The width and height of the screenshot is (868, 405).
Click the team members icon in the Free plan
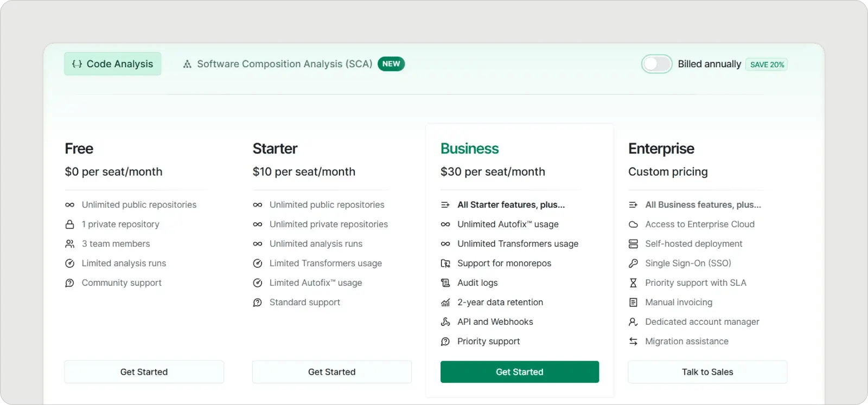tap(69, 243)
